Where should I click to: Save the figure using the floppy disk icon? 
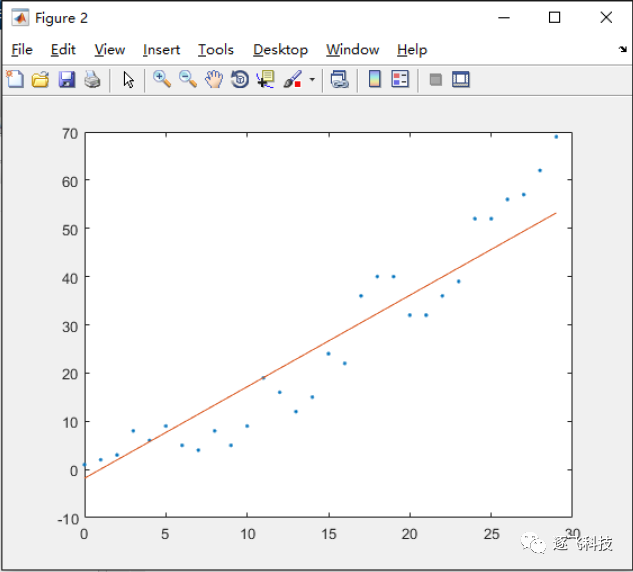click(x=67, y=79)
